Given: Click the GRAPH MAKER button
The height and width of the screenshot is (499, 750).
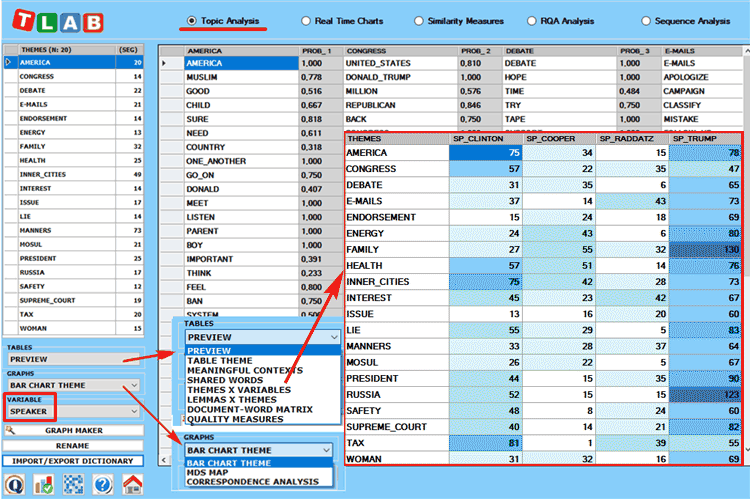Looking at the screenshot, I should [74, 431].
